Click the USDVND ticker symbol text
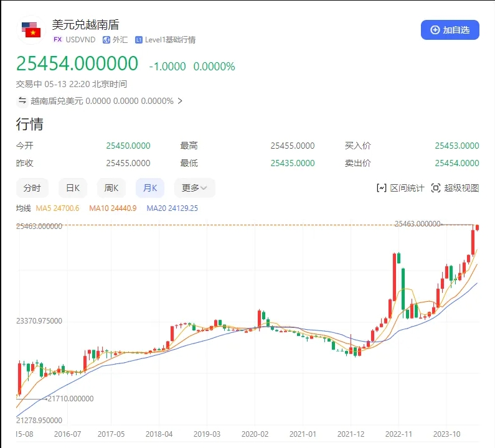The height and width of the screenshot is (448, 495). [x=80, y=40]
